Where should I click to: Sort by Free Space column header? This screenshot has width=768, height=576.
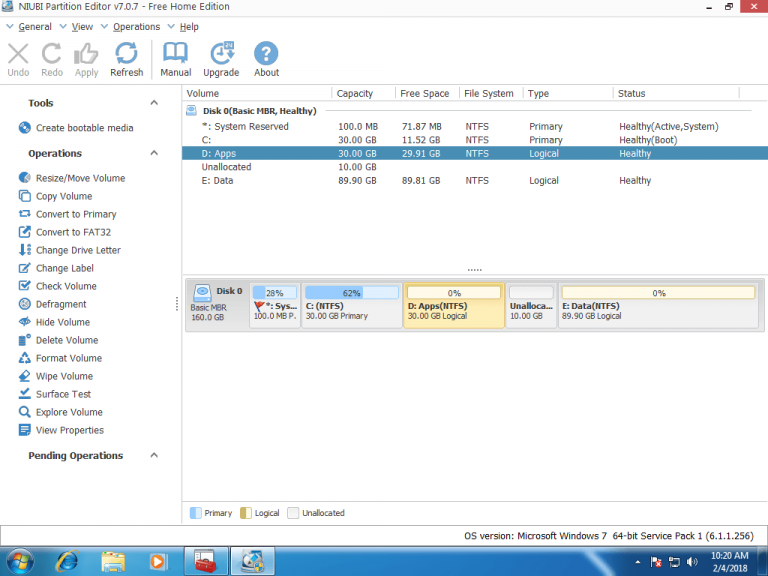(428, 94)
